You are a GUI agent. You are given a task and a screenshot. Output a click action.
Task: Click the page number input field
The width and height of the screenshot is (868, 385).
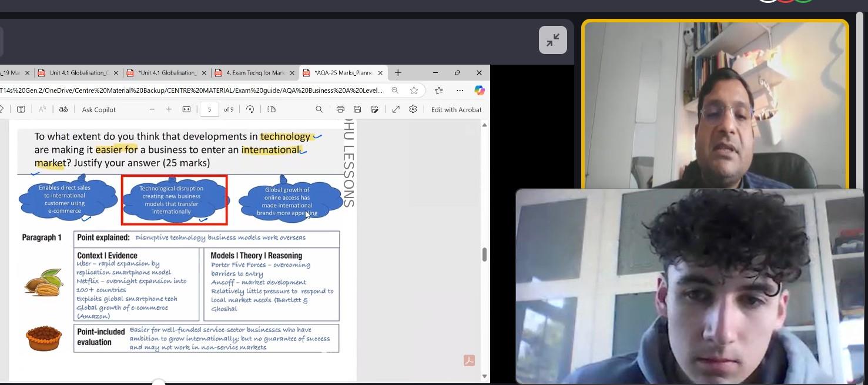coord(209,109)
